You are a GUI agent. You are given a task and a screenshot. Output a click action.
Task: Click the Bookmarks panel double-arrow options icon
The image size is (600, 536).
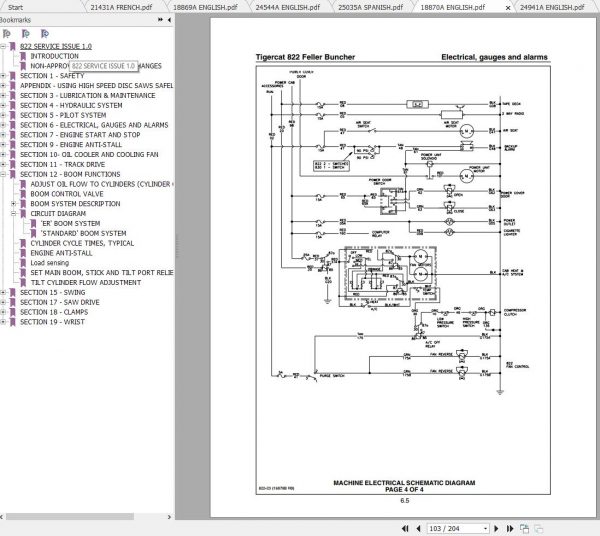[160, 20]
